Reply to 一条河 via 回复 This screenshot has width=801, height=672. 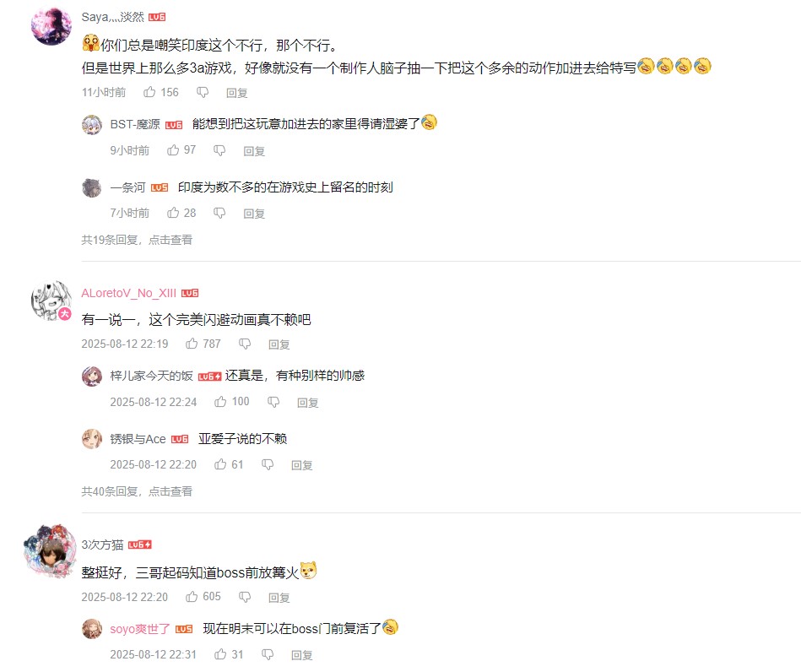pos(254,214)
